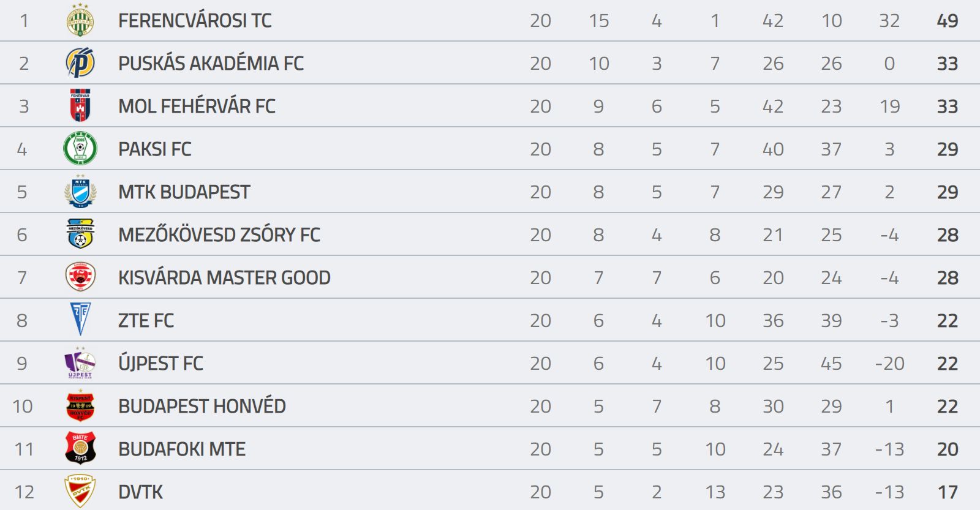
Task: Click the MOL Fehérvár FC crest
Action: pos(80,105)
